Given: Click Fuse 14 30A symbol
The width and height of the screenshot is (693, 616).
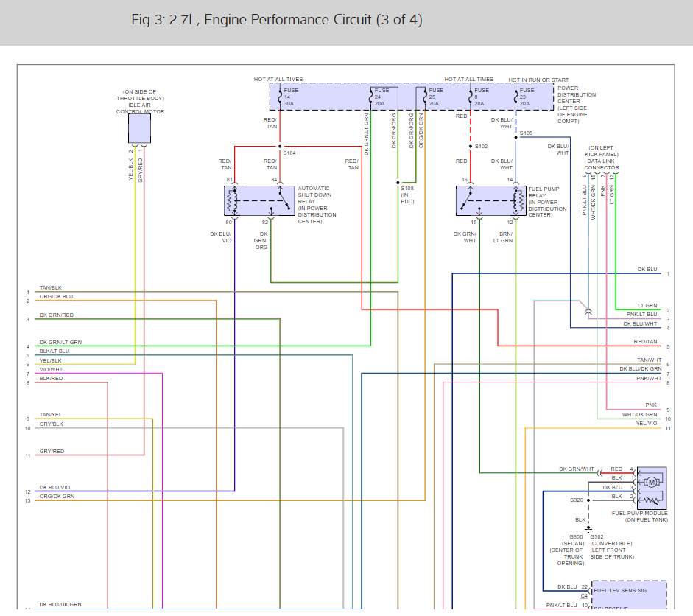Looking at the screenshot, I should (280, 97).
